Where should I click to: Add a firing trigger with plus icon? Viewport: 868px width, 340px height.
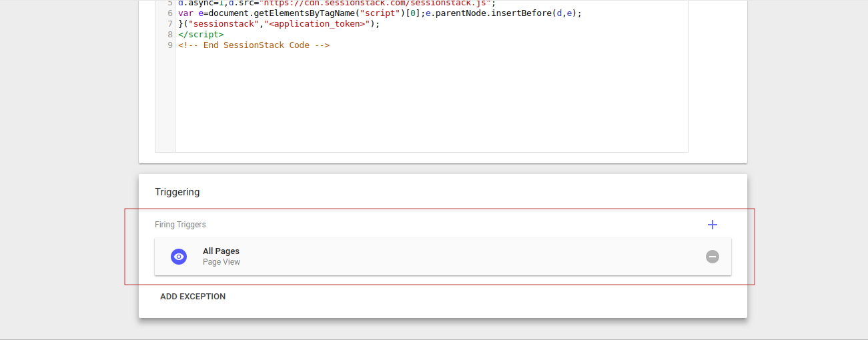(x=713, y=225)
